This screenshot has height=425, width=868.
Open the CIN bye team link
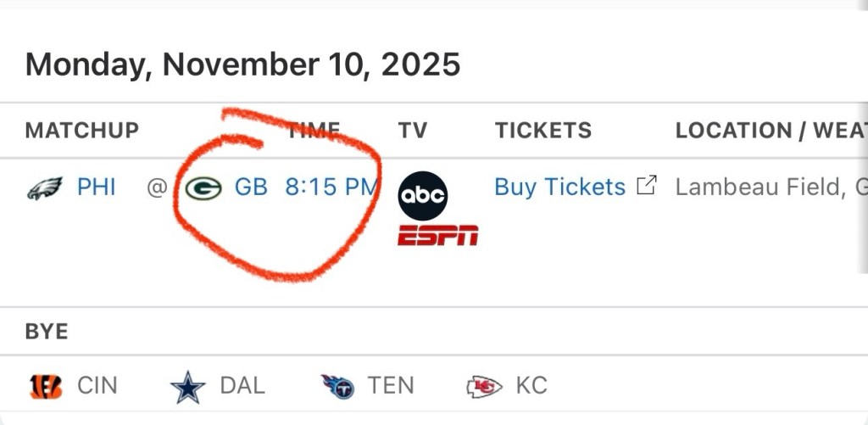pos(97,386)
